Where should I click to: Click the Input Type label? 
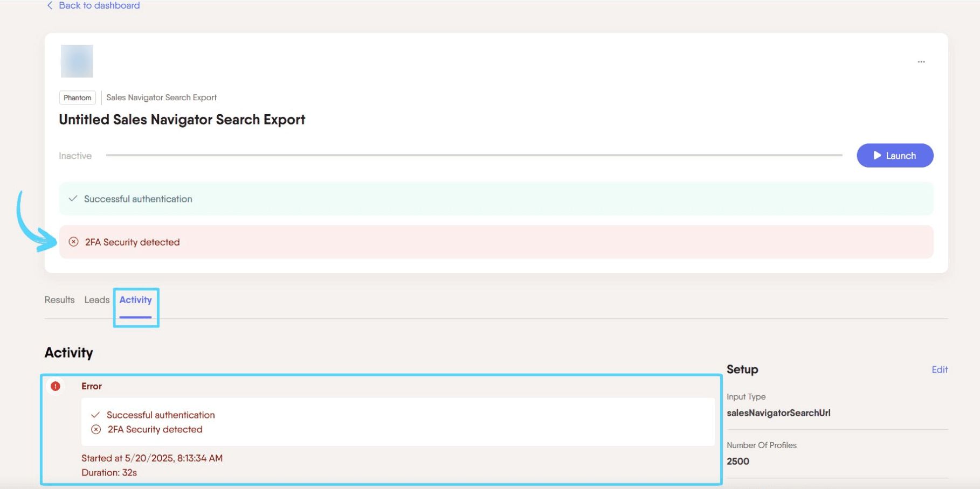tap(746, 397)
